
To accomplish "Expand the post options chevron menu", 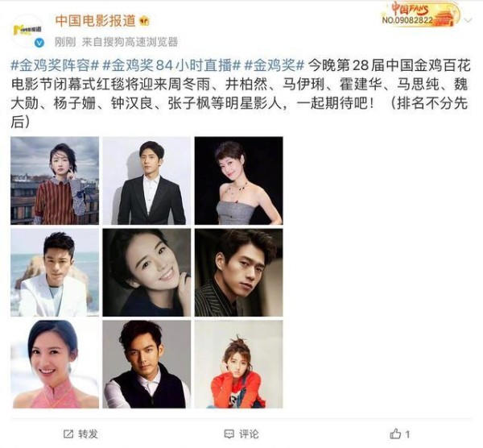I will pyautogui.click(x=468, y=20).
